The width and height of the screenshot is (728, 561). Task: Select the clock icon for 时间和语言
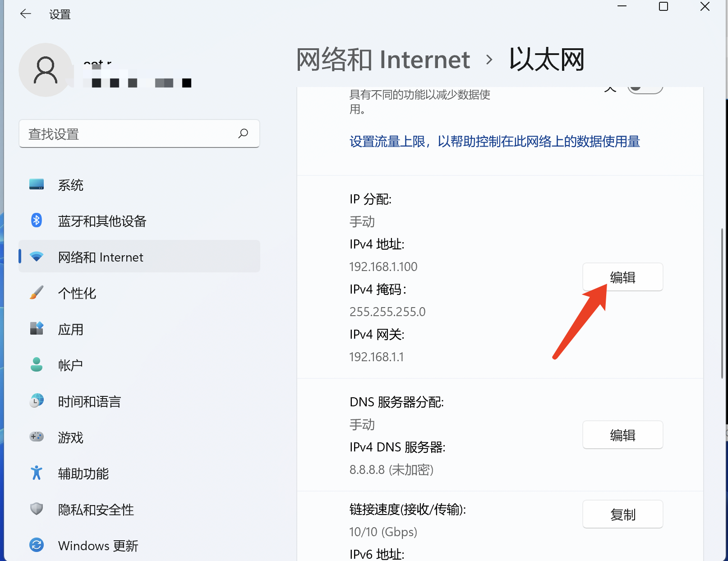click(x=36, y=400)
